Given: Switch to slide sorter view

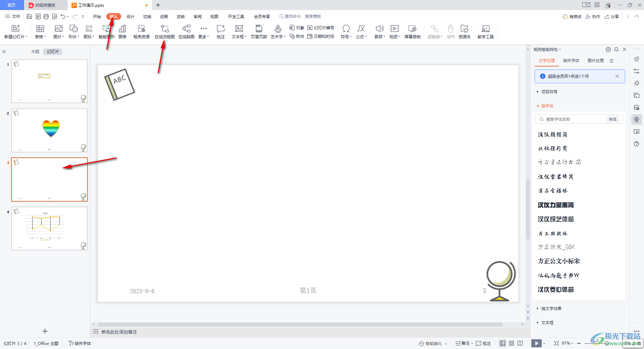Looking at the screenshot, I should pyautogui.click(x=512, y=343).
